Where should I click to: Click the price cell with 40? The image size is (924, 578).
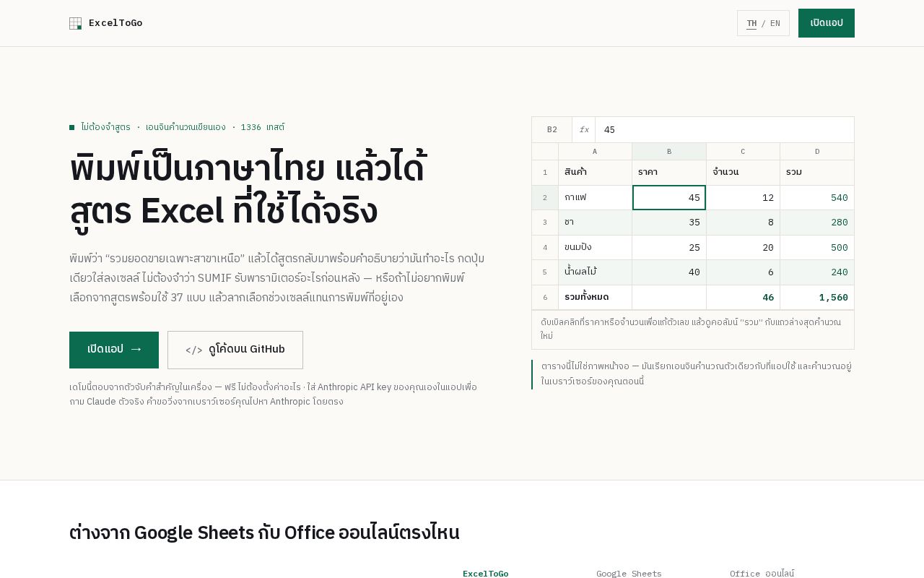coord(669,272)
